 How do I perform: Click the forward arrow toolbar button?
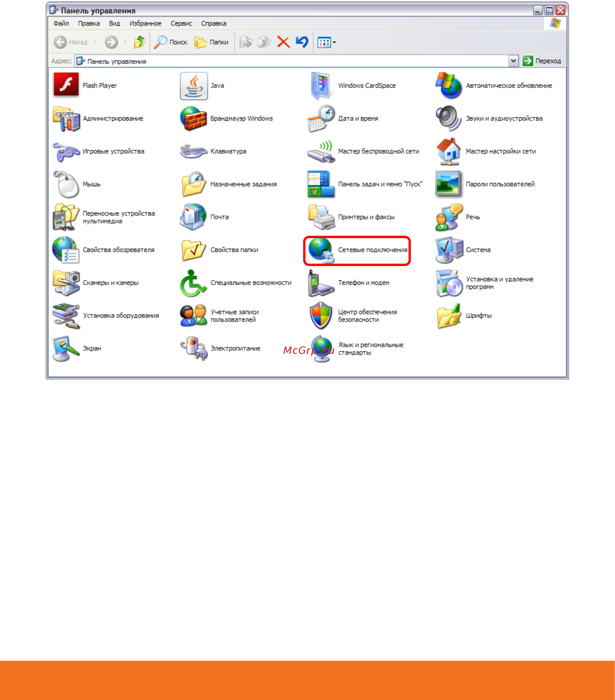coord(111,42)
